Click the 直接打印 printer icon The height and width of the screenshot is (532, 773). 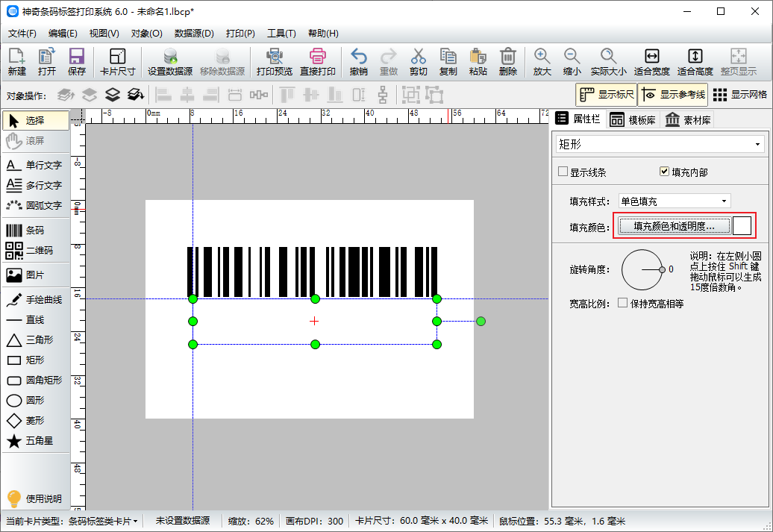(318, 62)
